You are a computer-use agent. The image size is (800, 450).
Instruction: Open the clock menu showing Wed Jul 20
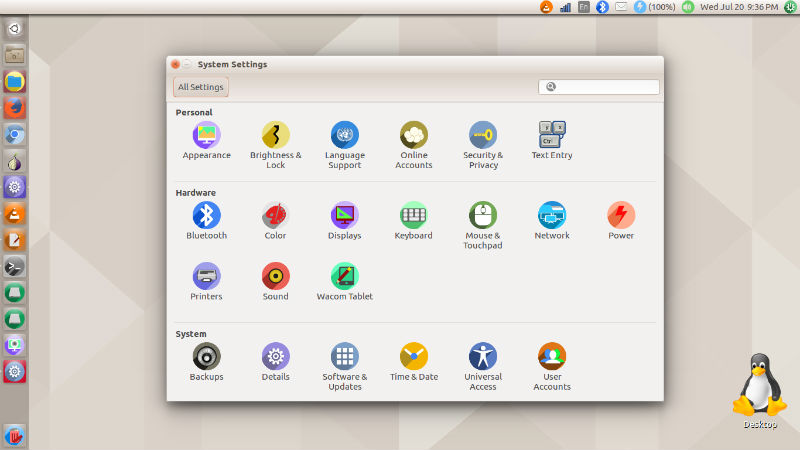739,7
